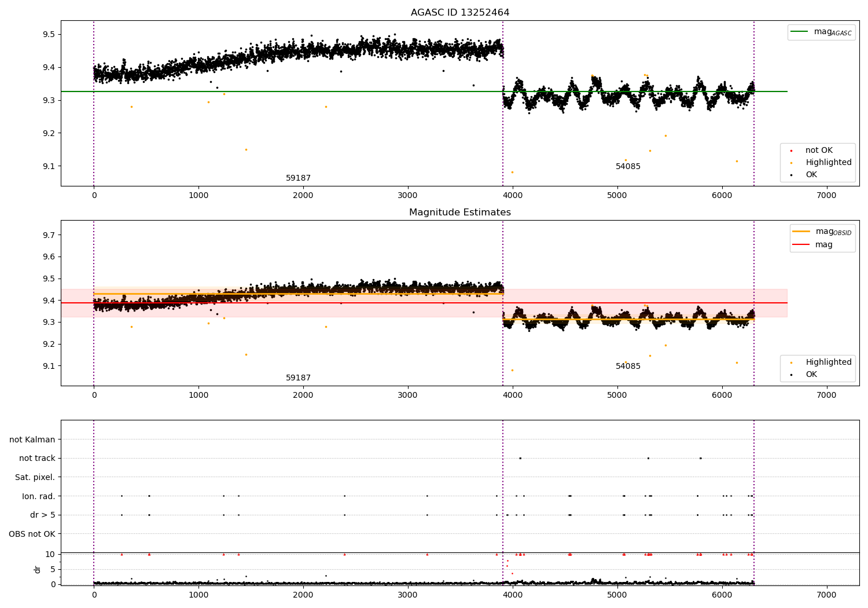Click the 7000 x-tick label under the top plot

(x=826, y=196)
